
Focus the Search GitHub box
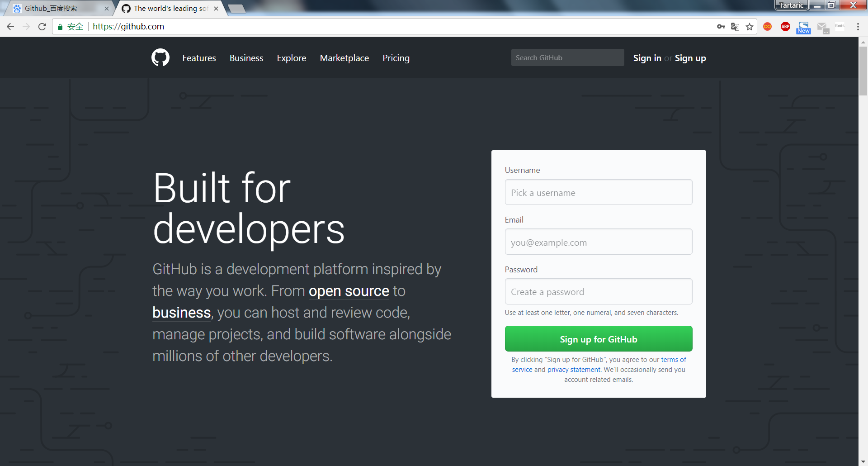[x=568, y=57]
